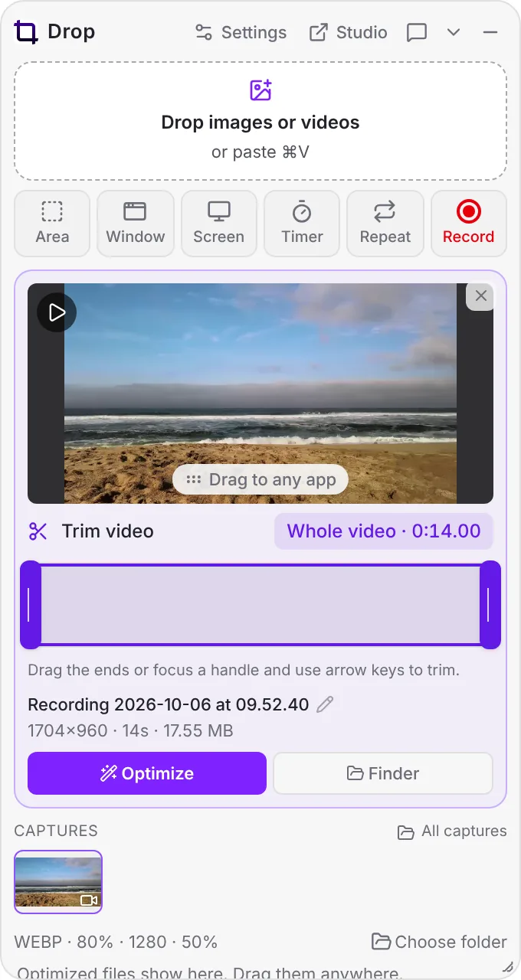
Task: Open All captures folder
Action: point(452,831)
